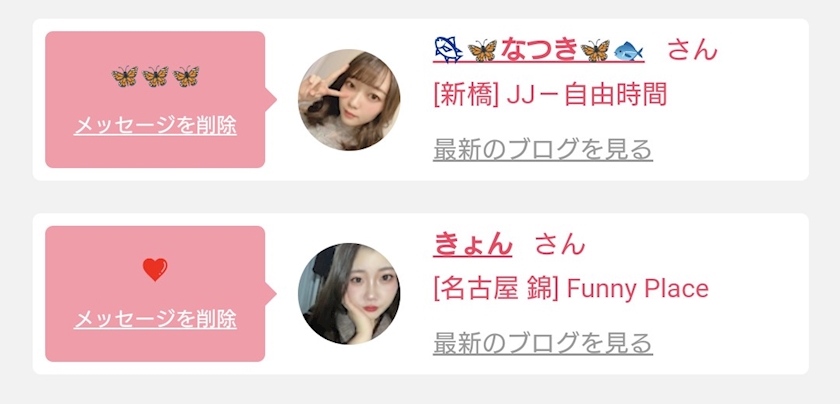Select なつき's peace-sign profile photo
The width and height of the screenshot is (840, 404).
[349, 100]
